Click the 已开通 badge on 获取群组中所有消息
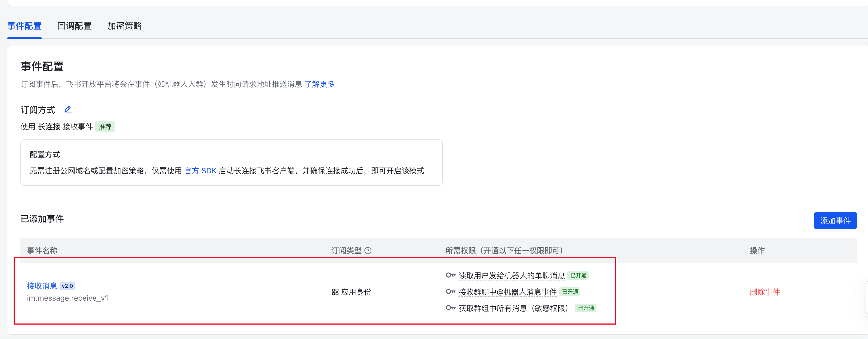 coord(586,308)
